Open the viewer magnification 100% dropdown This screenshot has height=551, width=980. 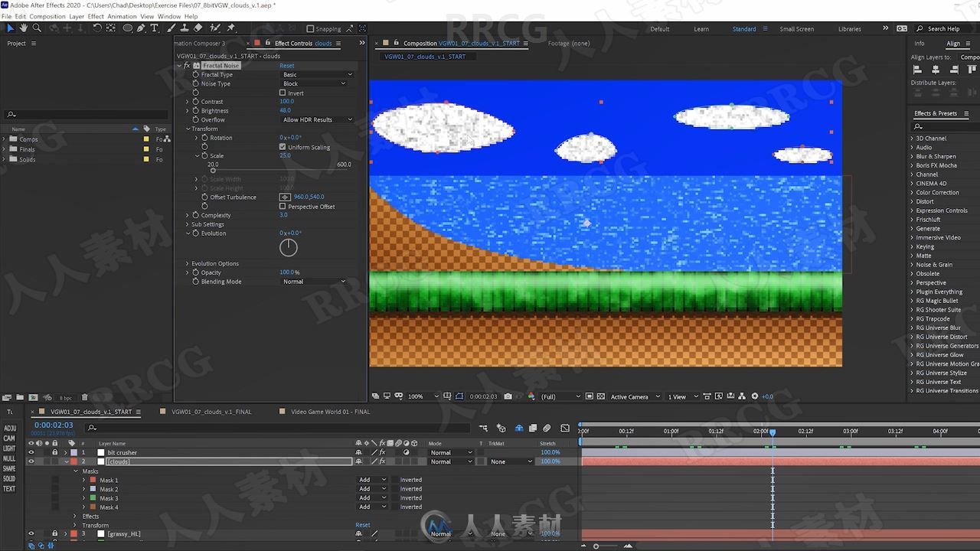tap(423, 396)
